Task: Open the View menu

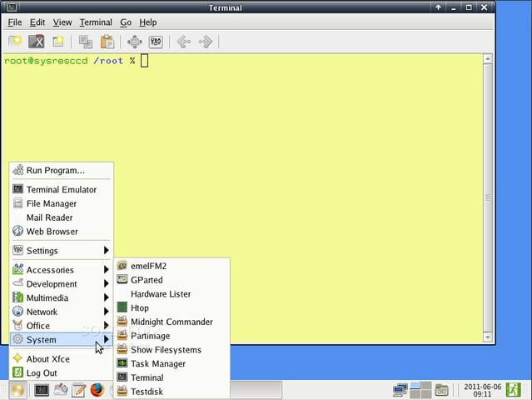Action: click(x=62, y=22)
